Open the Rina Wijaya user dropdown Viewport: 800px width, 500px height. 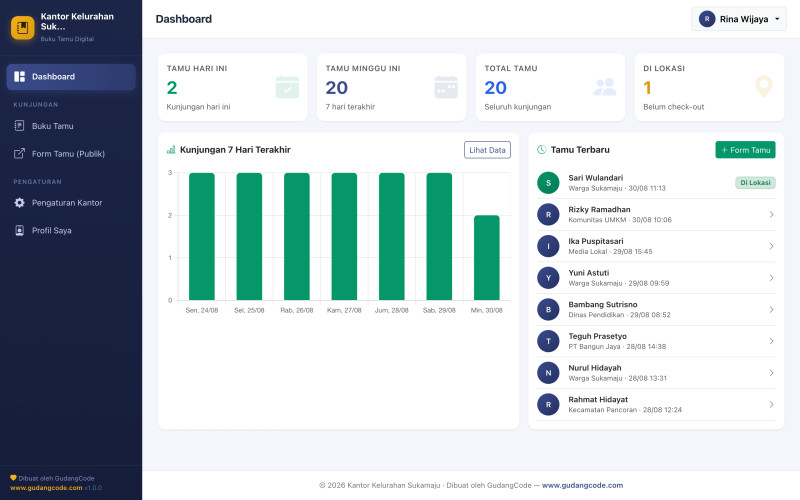coord(739,19)
